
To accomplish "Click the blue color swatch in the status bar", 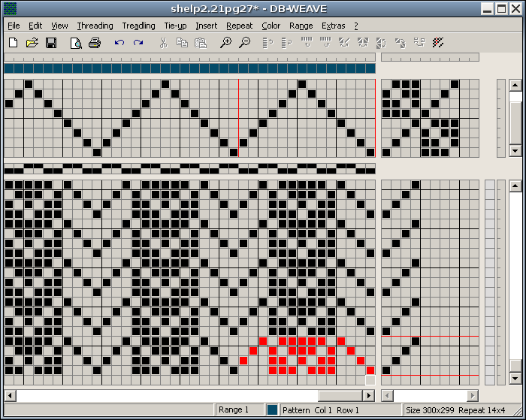I will [272, 410].
